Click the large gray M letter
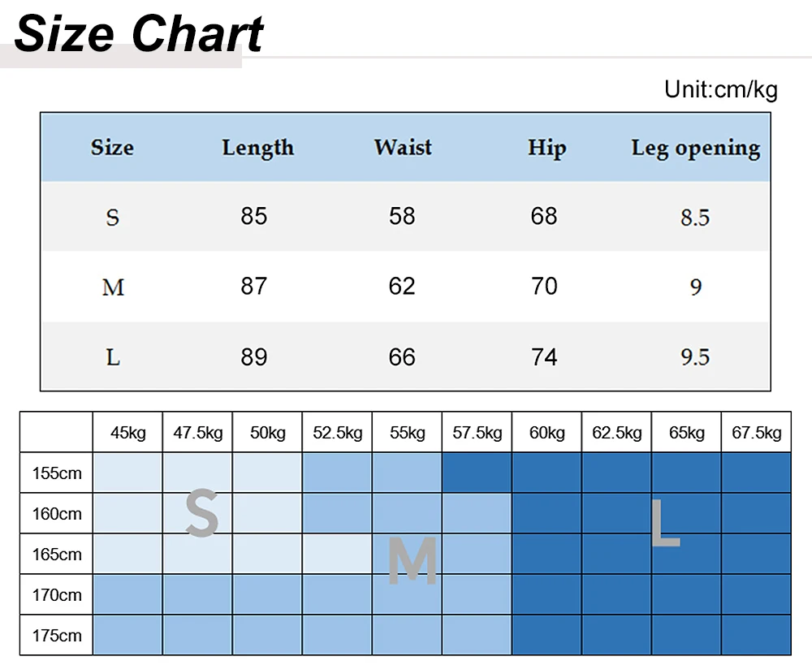This screenshot has width=812, height=665. [x=412, y=560]
